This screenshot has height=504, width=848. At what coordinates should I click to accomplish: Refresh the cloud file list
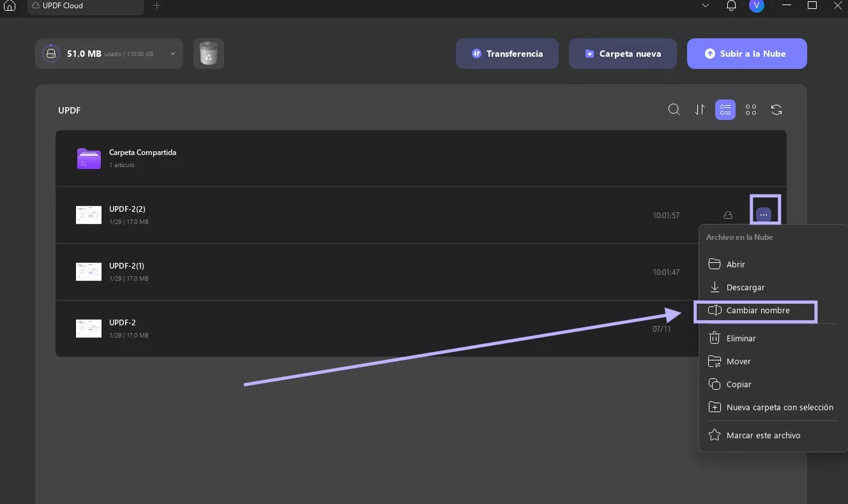776,110
